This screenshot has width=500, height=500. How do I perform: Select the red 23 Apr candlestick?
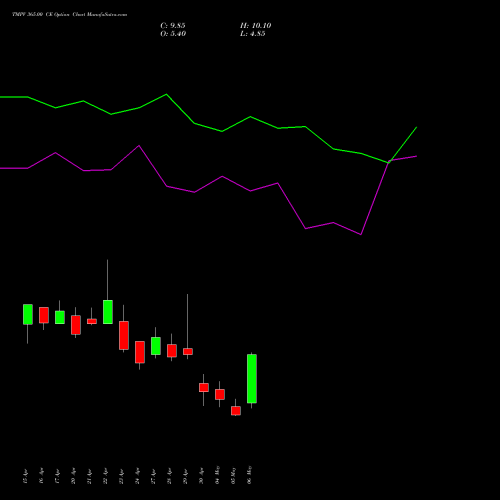[124, 335]
